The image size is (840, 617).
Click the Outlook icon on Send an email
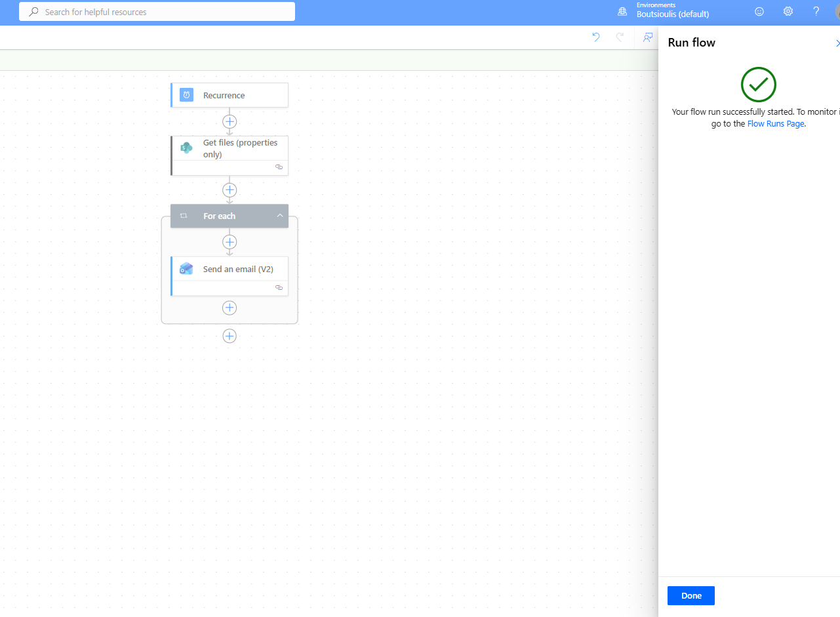[x=186, y=269]
